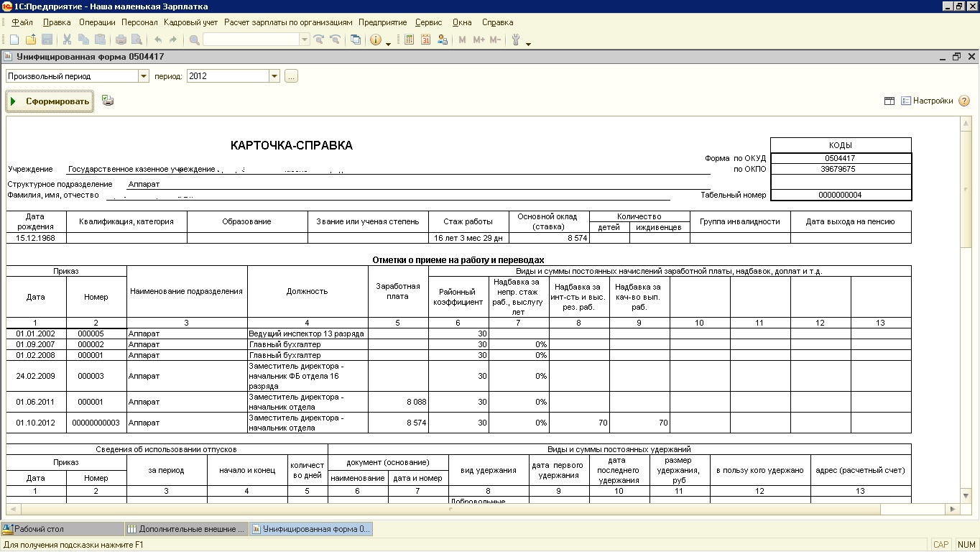Click the vertical scrollbar up arrow
Viewport: 980px width, 552px height.
pos(966,124)
